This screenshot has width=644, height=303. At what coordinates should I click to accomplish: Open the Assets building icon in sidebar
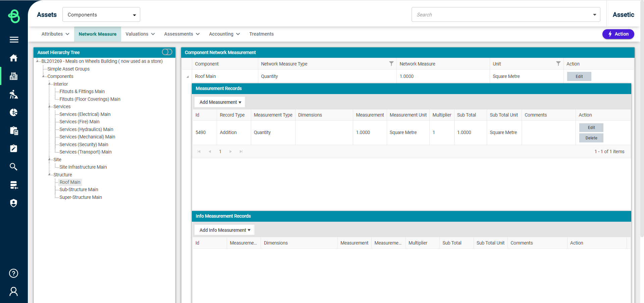click(x=14, y=76)
